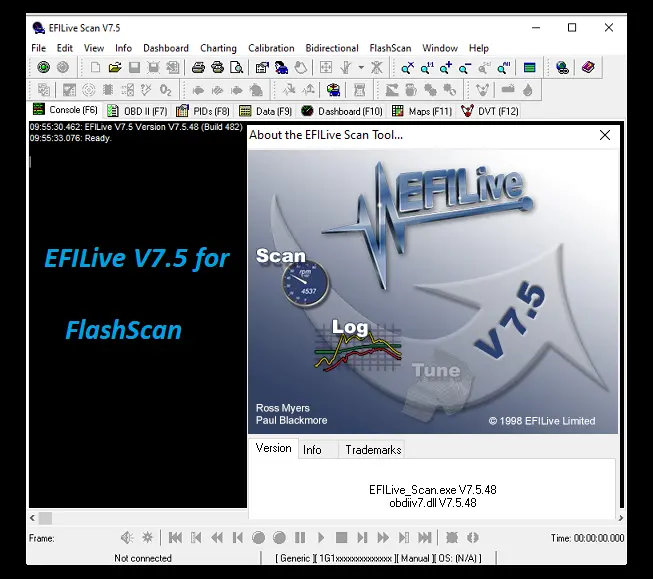The width and height of the screenshot is (653, 579).
Task: Open the View menu
Action: 94,48
